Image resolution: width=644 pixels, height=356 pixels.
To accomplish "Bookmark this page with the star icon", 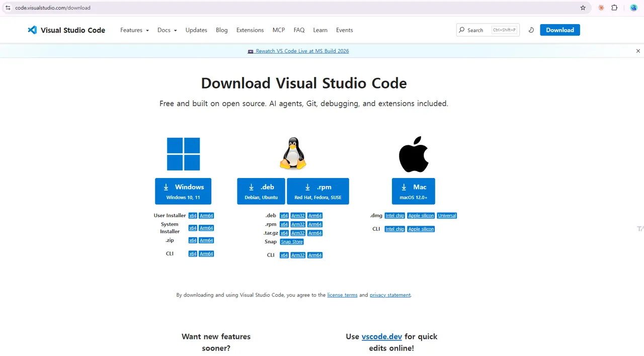I will (x=583, y=8).
